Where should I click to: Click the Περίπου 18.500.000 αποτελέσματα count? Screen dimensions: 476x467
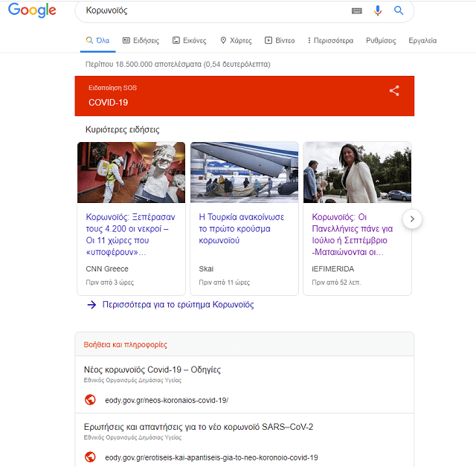click(x=178, y=64)
